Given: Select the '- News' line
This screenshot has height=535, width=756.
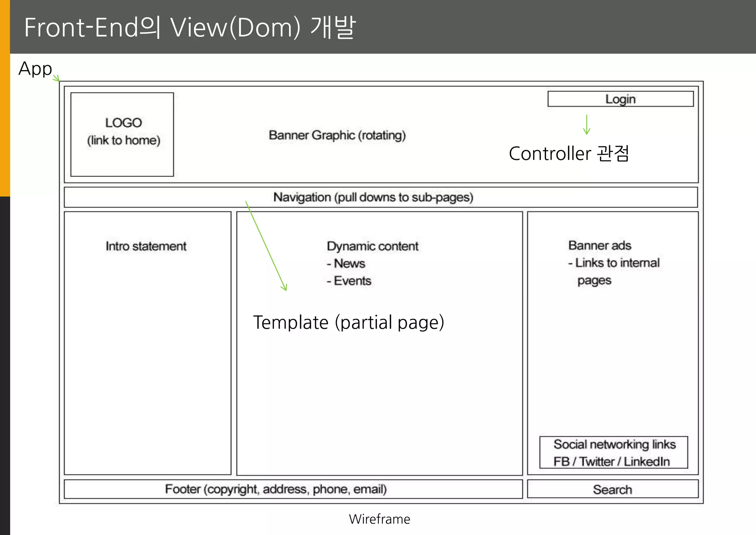Looking at the screenshot, I should coord(346,263).
